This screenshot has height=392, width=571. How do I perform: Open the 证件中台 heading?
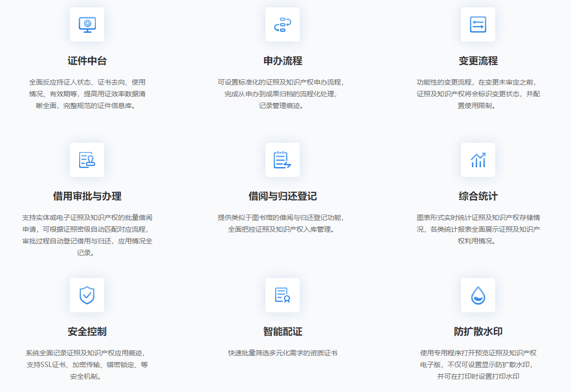(x=87, y=61)
